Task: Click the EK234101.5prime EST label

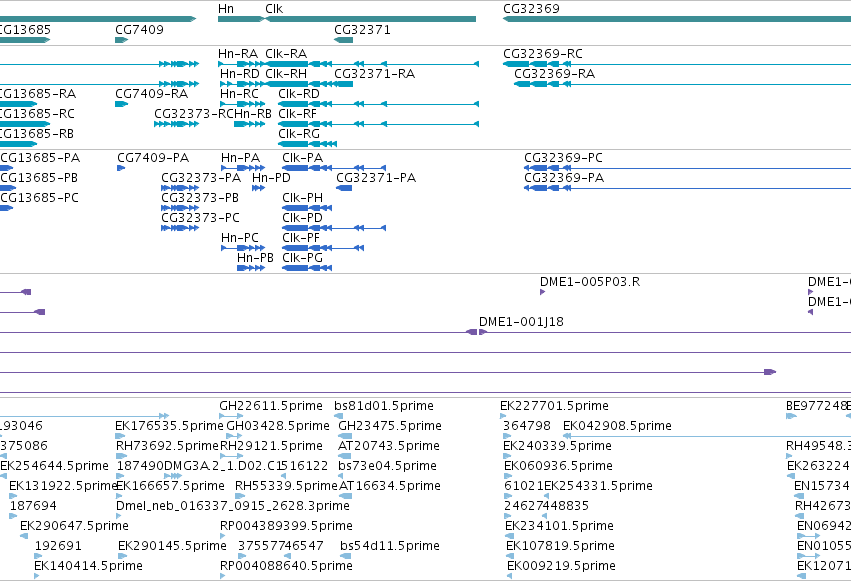Action: [560, 527]
